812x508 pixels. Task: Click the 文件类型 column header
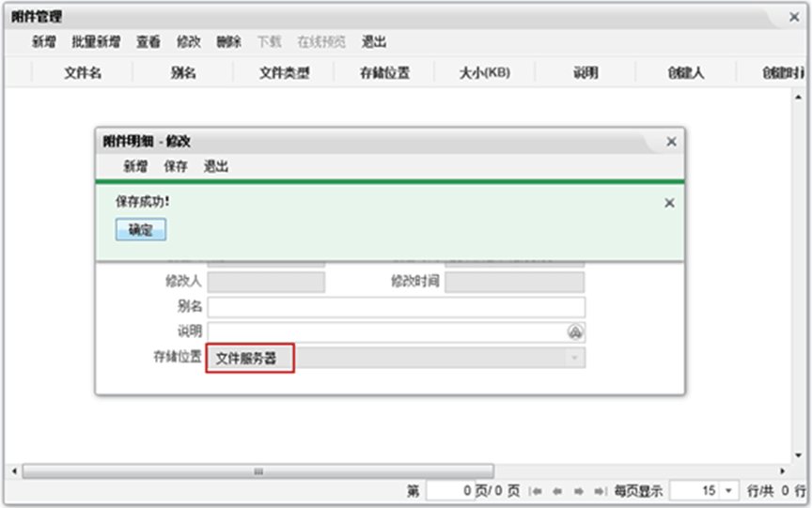(x=285, y=73)
